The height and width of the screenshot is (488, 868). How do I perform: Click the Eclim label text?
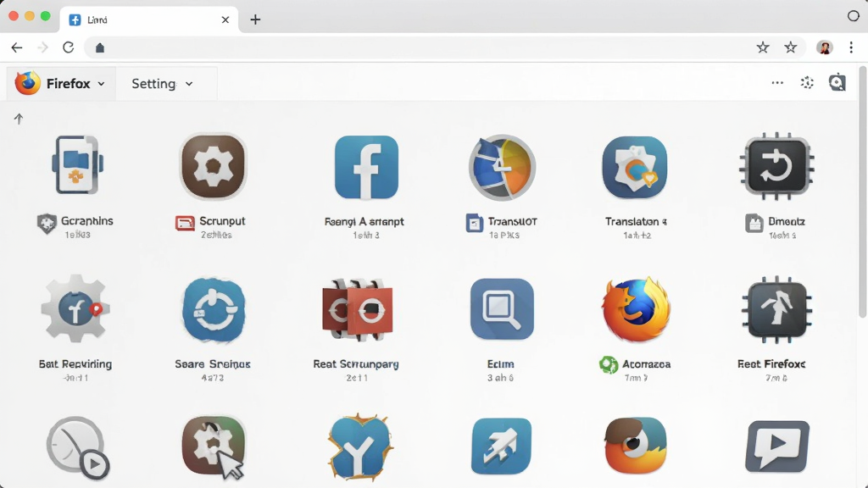click(500, 363)
